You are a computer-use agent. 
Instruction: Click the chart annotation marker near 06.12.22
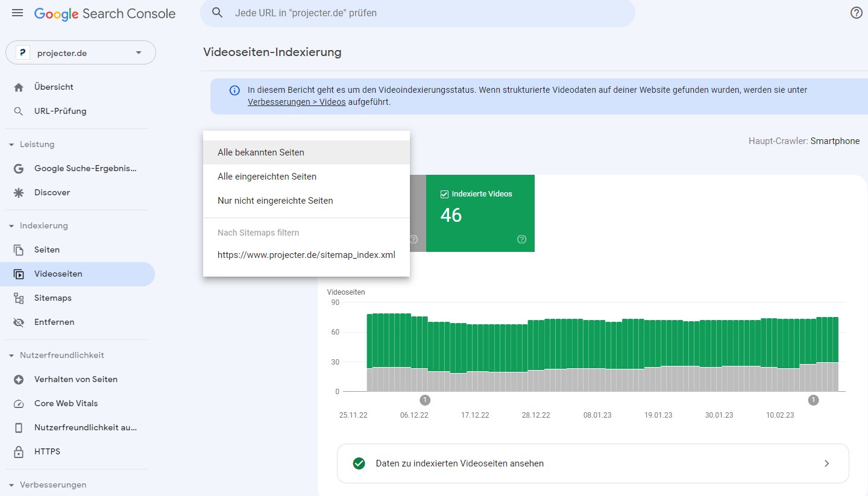click(x=425, y=400)
